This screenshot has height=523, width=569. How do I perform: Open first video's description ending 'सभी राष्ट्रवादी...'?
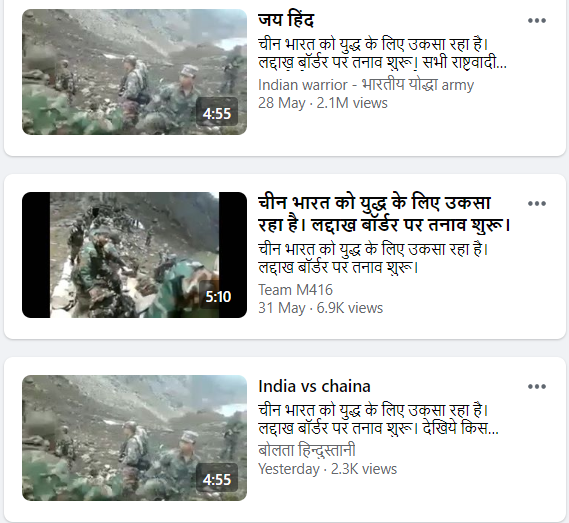click(x=382, y=54)
